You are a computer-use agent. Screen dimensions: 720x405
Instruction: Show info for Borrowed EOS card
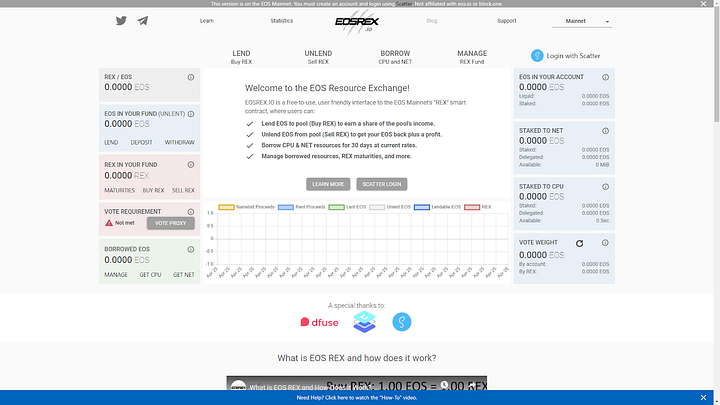pos(191,249)
